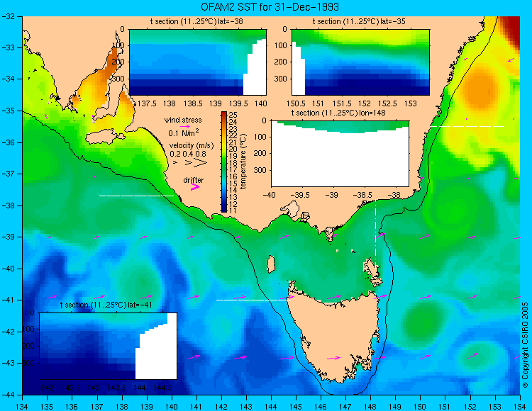This screenshot has width=532, height=411.
Task: Click the 'velocity (m/s)' legend label
Action: [192, 146]
